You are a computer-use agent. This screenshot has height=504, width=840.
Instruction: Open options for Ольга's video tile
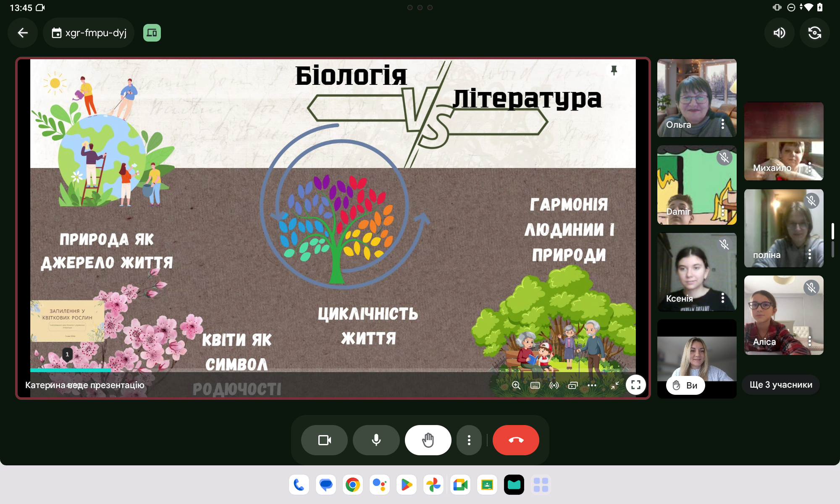[x=722, y=124]
